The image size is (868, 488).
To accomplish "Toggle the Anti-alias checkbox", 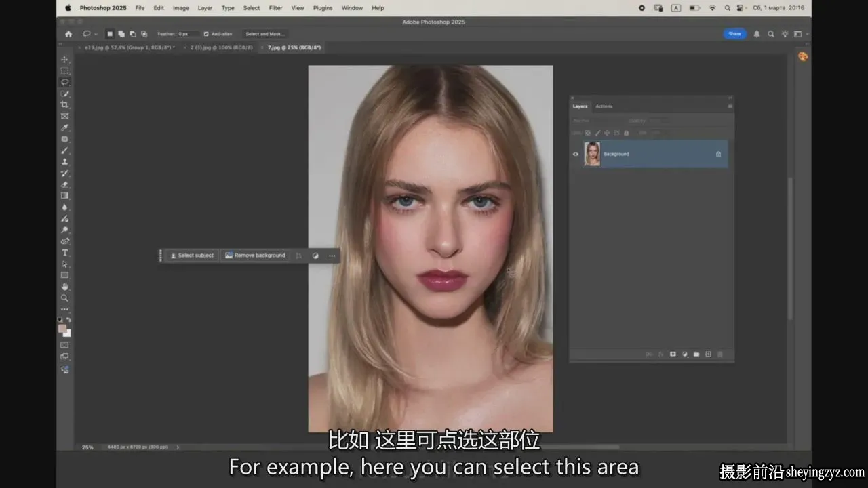I will point(206,34).
